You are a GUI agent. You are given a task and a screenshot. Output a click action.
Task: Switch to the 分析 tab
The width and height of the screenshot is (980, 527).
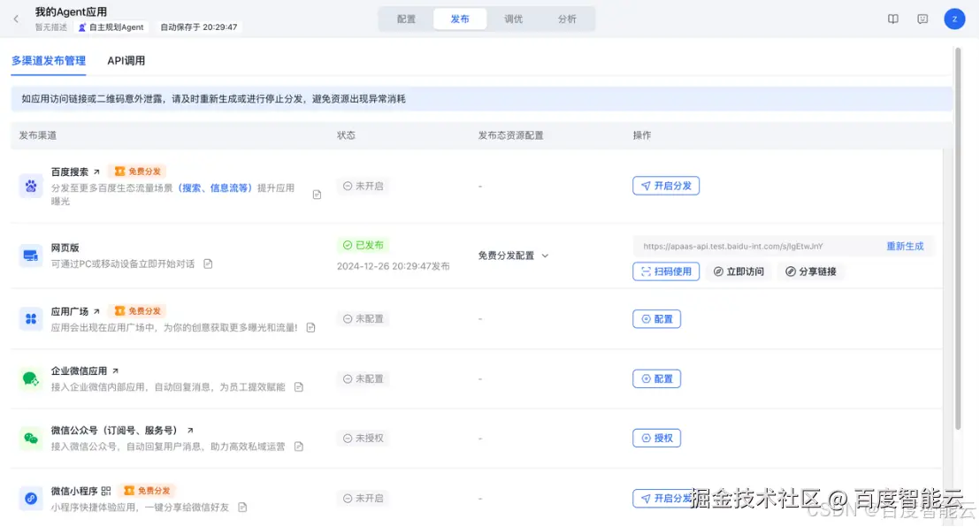tap(567, 18)
